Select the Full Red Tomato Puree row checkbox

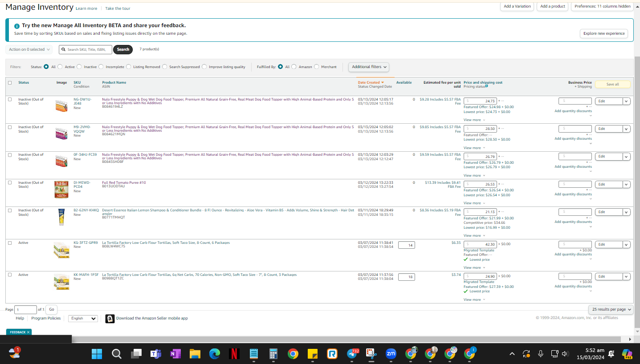[10, 183]
